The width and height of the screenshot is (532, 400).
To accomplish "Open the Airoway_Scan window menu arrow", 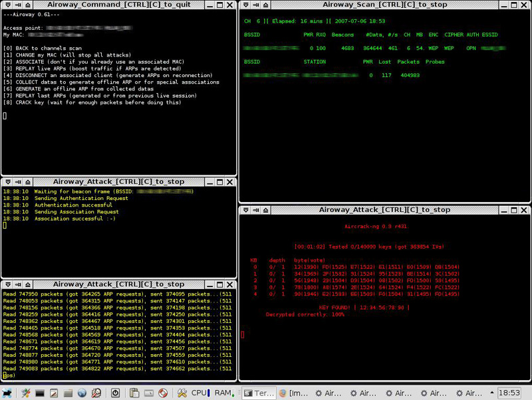I will point(246,5).
